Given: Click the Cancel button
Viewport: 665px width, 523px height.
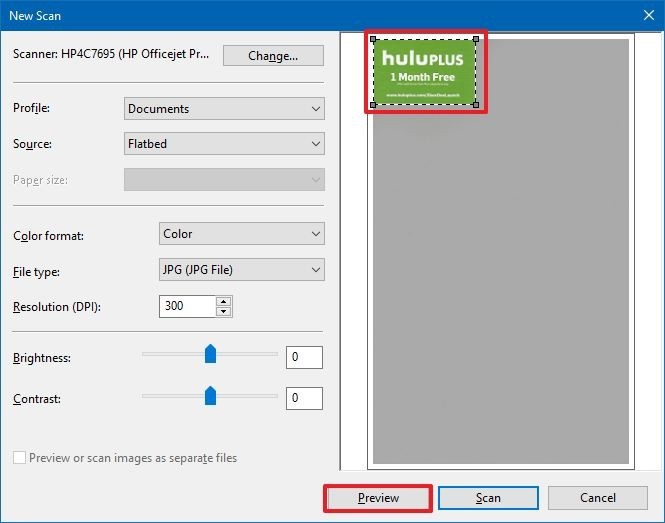Looking at the screenshot, I should (x=598, y=498).
